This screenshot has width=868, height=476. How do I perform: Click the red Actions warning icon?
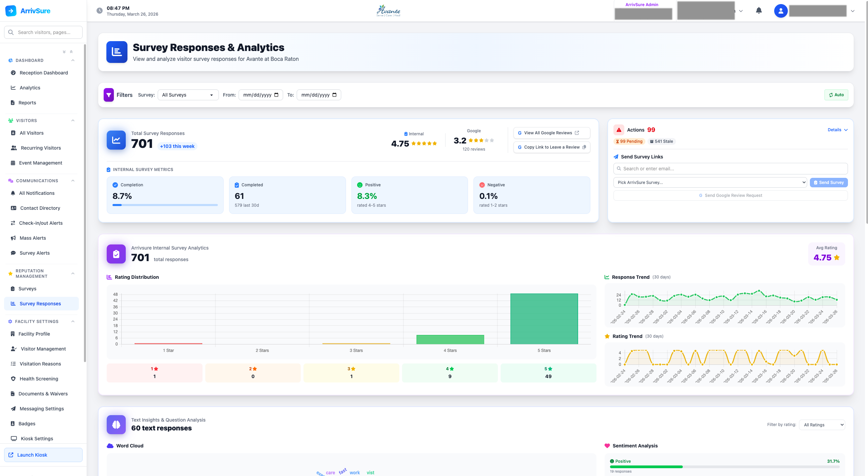(619, 130)
